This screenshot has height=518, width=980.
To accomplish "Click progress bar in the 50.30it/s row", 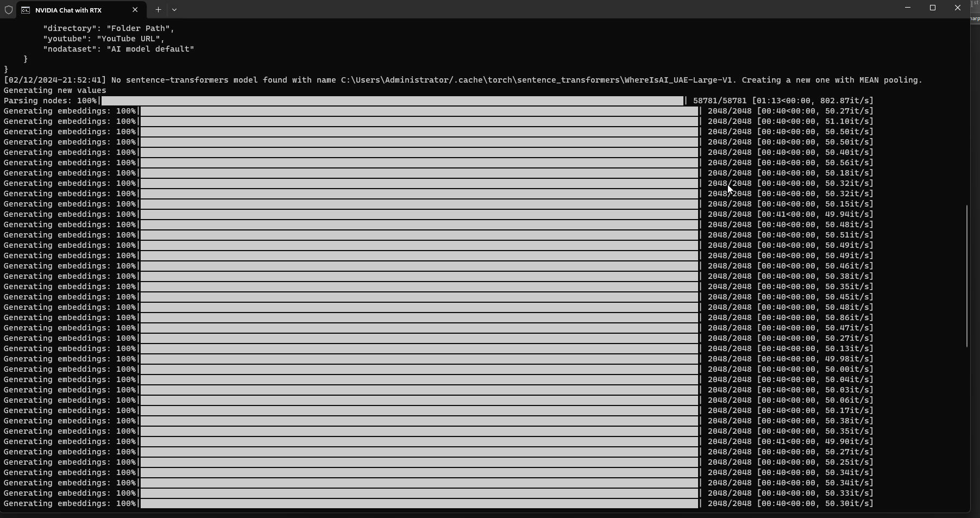I will pyautogui.click(x=419, y=503).
